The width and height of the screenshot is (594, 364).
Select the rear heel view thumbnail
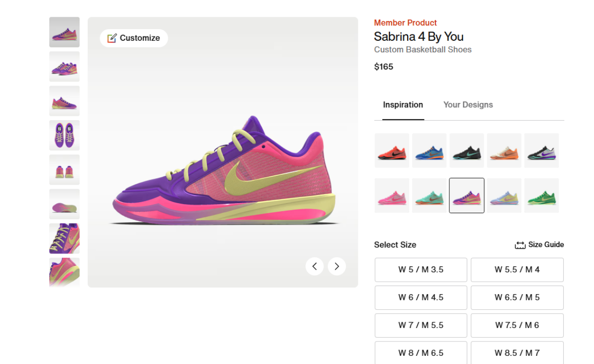click(x=64, y=170)
